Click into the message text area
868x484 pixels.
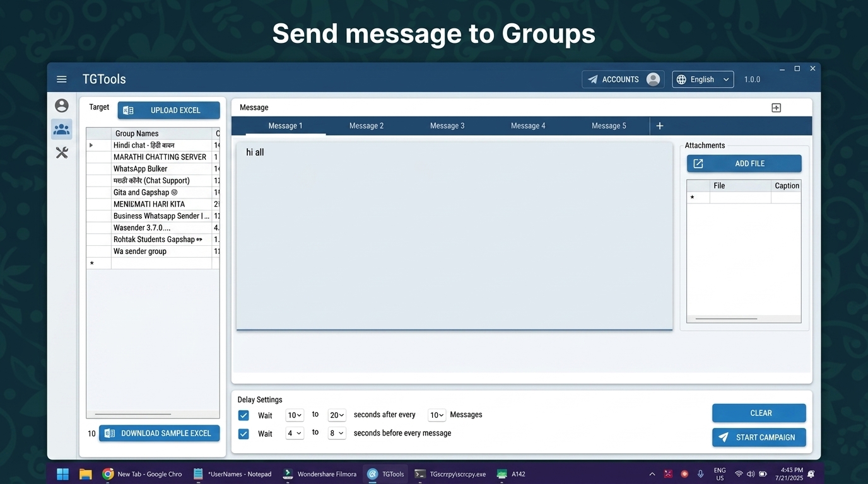454,236
